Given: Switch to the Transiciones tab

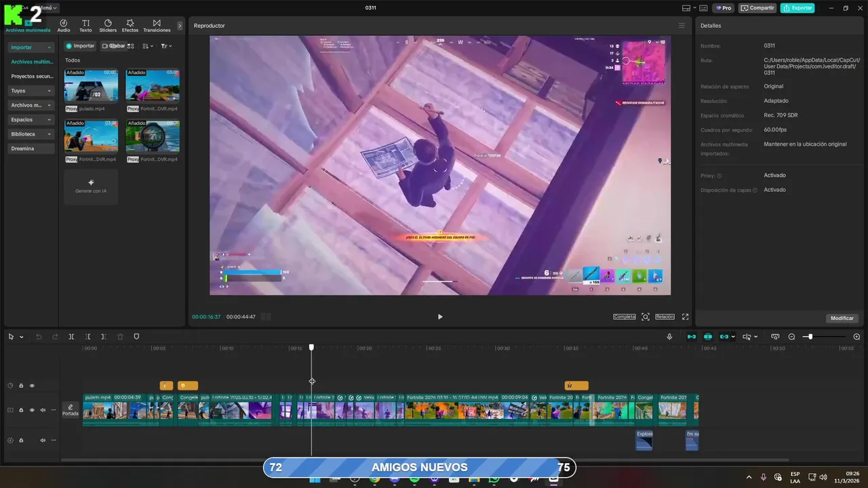Looking at the screenshot, I should pos(157,26).
